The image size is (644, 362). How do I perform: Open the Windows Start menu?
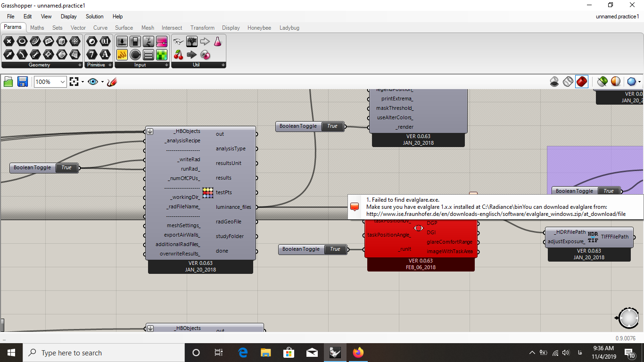click(x=11, y=353)
